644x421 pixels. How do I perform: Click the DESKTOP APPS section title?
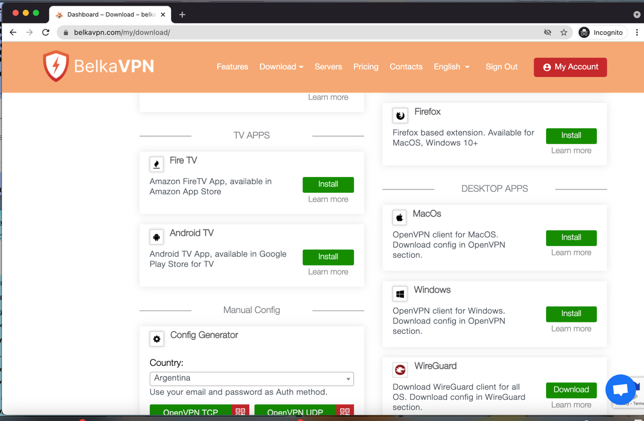coord(494,189)
